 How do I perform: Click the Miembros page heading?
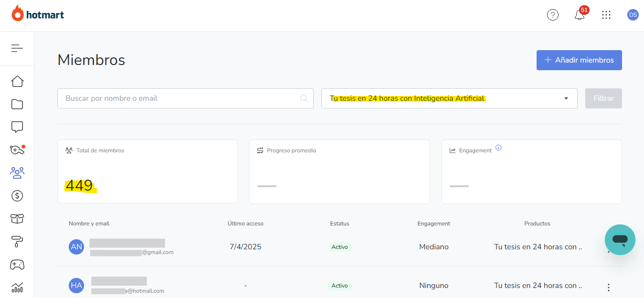pos(91,60)
